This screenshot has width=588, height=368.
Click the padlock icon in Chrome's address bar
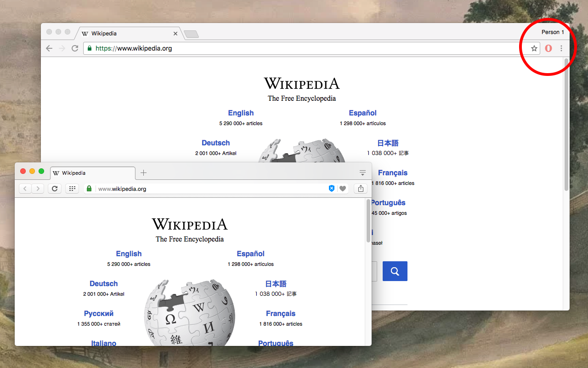pyautogui.click(x=89, y=48)
